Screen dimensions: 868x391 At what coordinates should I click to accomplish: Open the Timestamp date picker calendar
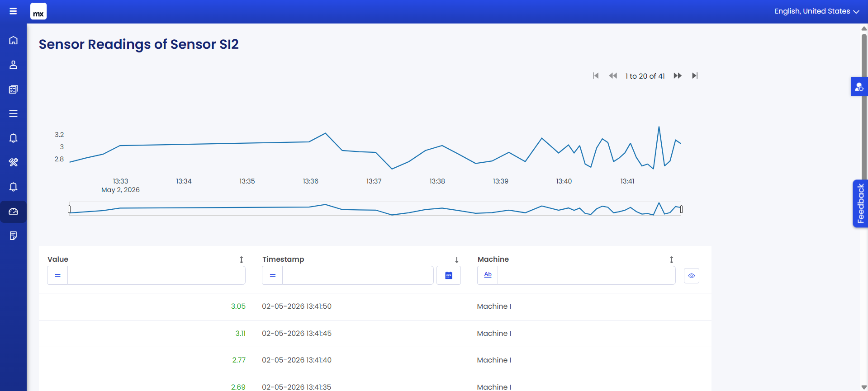click(449, 275)
